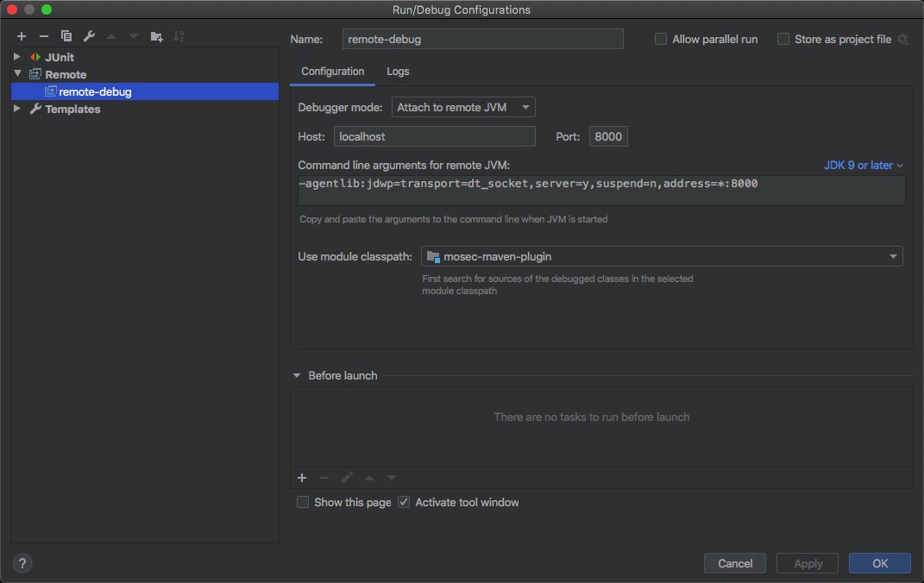Add a new run configuration with plus icon
The height and width of the screenshot is (583, 924).
tap(21, 36)
